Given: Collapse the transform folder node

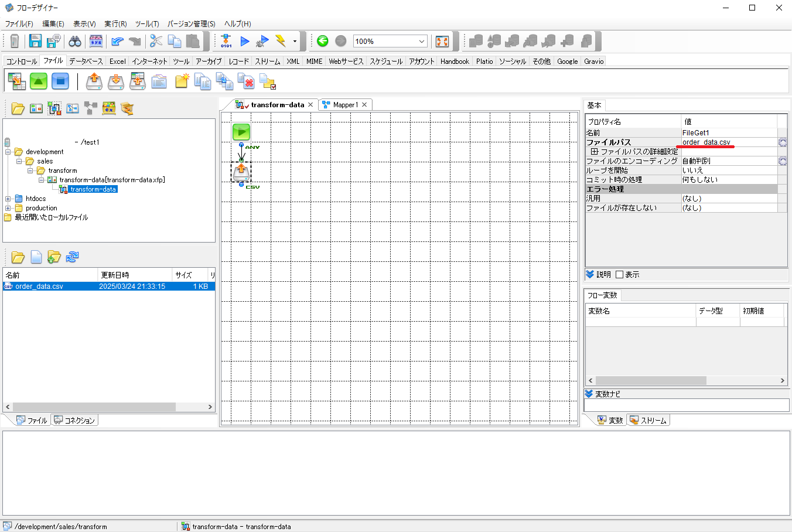Looking at the screenshot, I should pyautogui.click(x=30, y=170).
